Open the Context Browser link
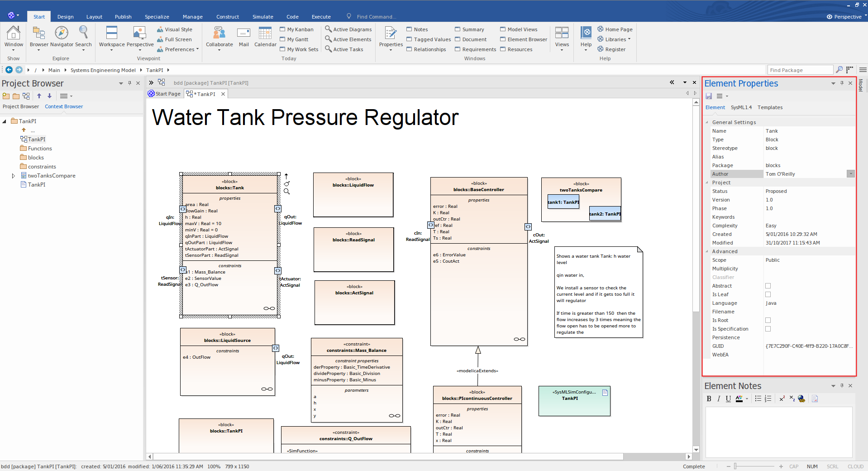Viewport: 868px width, 471px height. coord(64,106)
